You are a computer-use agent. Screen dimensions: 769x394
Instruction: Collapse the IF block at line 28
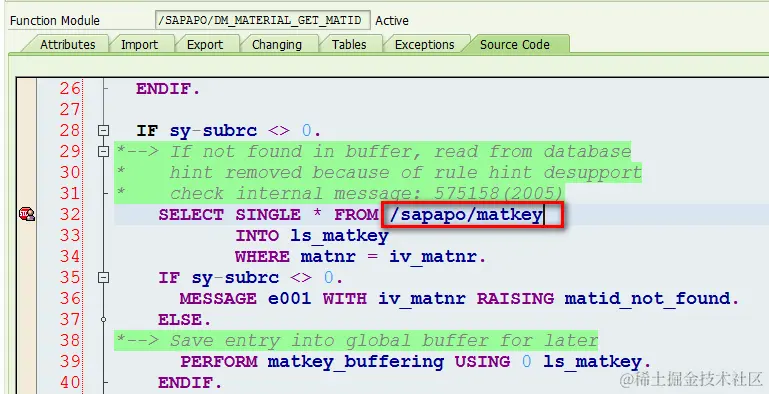point(103,131)
